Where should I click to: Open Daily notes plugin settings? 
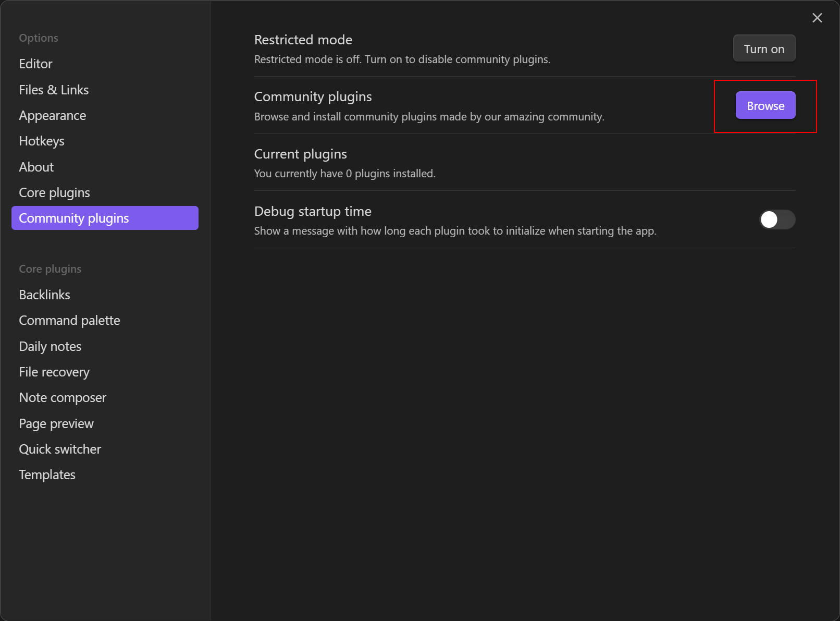105,346
